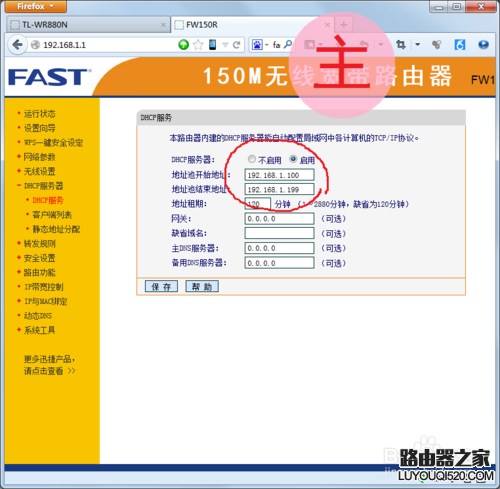Click the magnifier search icon
Viewport: 500px width, 489px height.
pyautogui.click(x=288, y=44)
